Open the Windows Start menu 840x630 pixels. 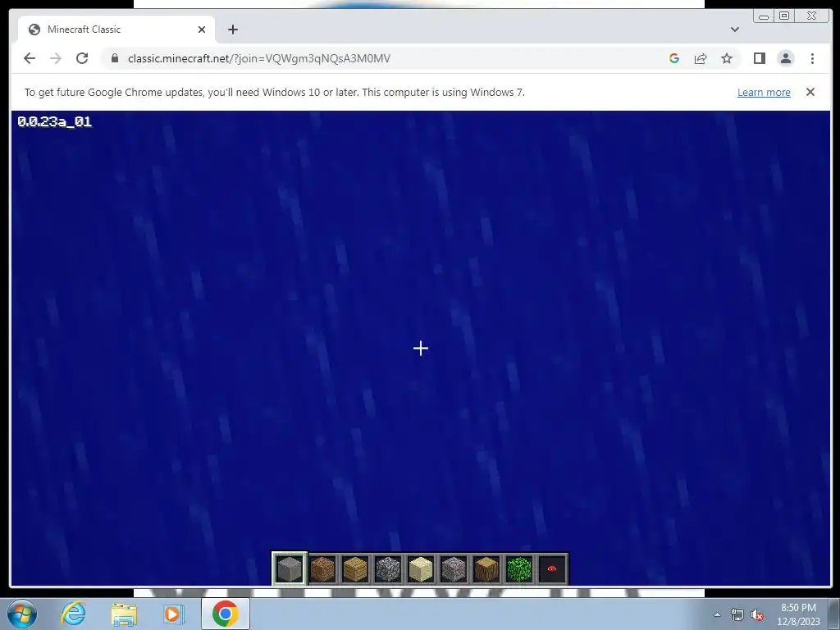pos(22,614)
